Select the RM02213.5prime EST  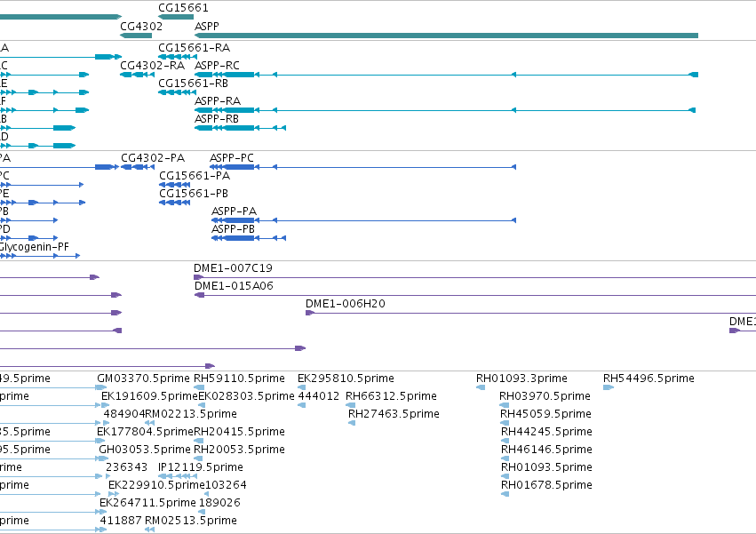point(150,423)
